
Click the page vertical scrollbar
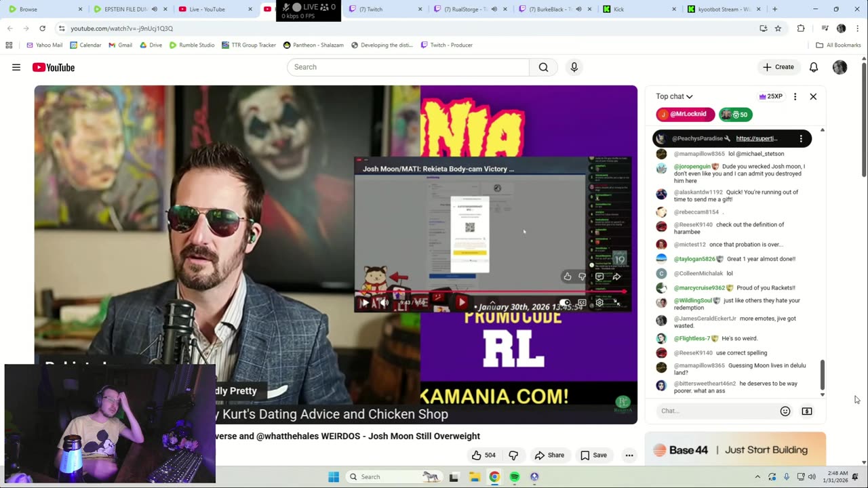[864, 119]
